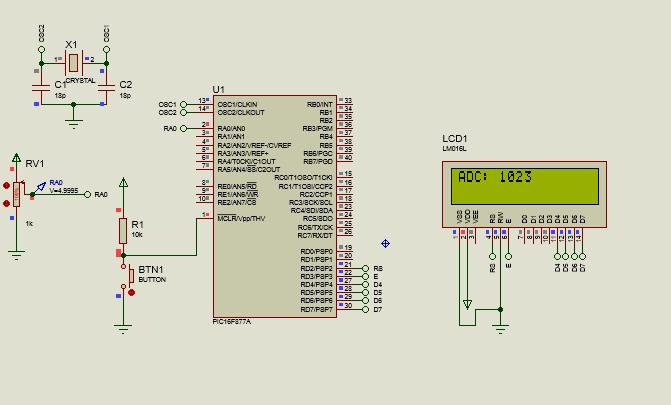The width and height of the screenshot is (671, 405).
Task: Click the lower red adjust button on RV1
Action: tap(6, 203)
